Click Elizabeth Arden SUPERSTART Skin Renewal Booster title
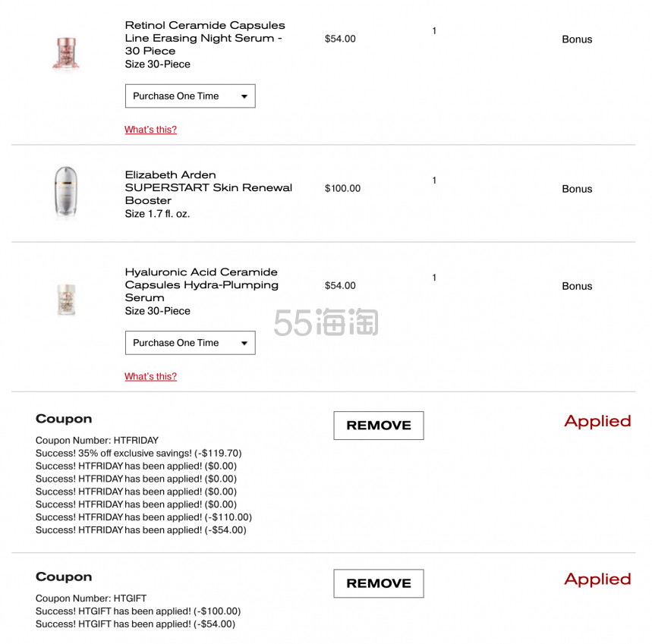652x644 pixels. click(208, 187)
